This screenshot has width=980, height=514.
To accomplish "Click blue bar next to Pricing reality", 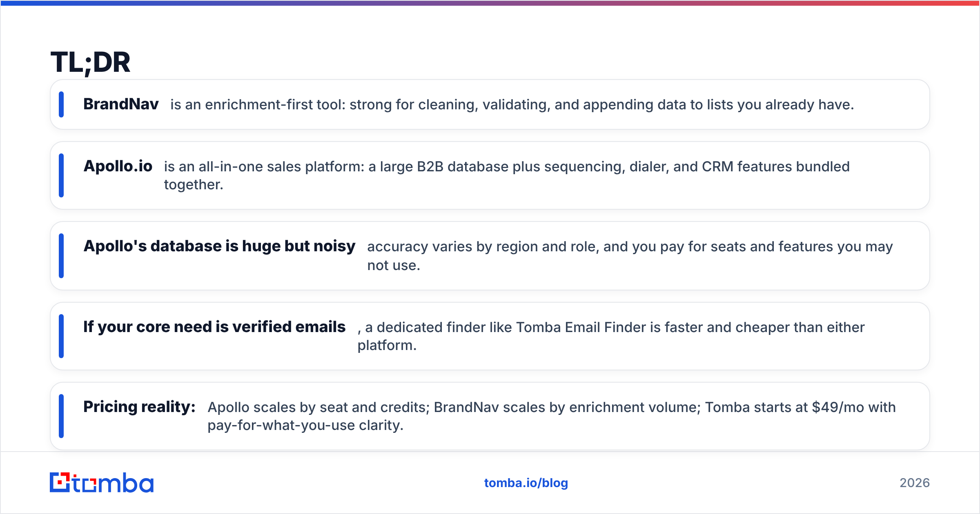I will 61,416.
